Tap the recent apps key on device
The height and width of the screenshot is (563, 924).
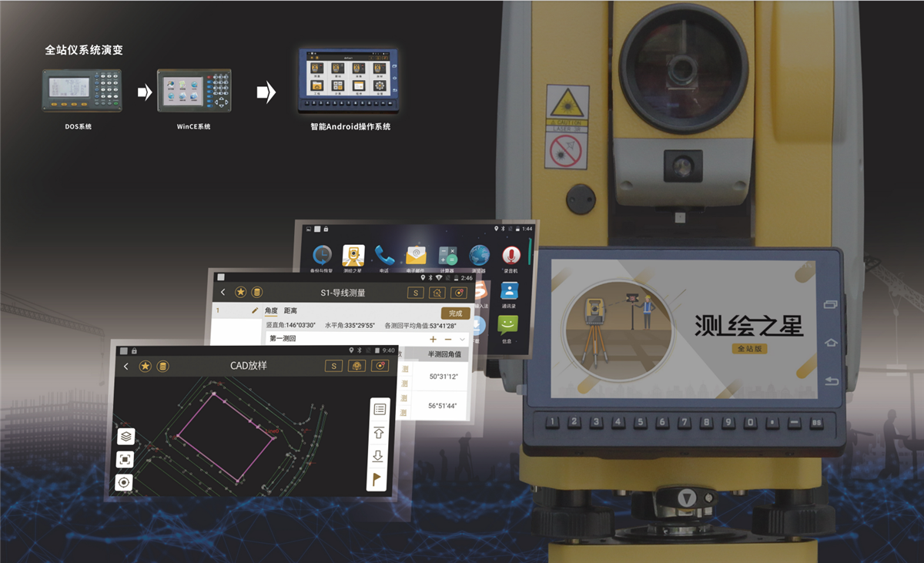(x=832, y=304)
